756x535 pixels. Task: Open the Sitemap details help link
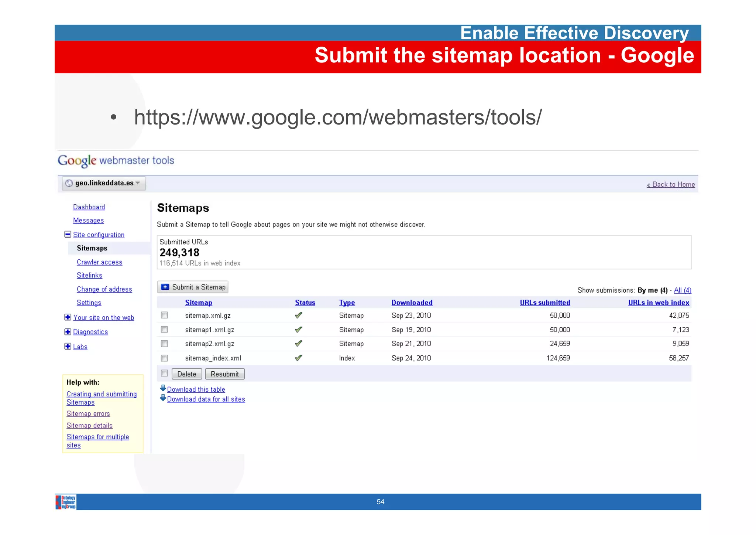pyautogui.click(x=89, y=426)
